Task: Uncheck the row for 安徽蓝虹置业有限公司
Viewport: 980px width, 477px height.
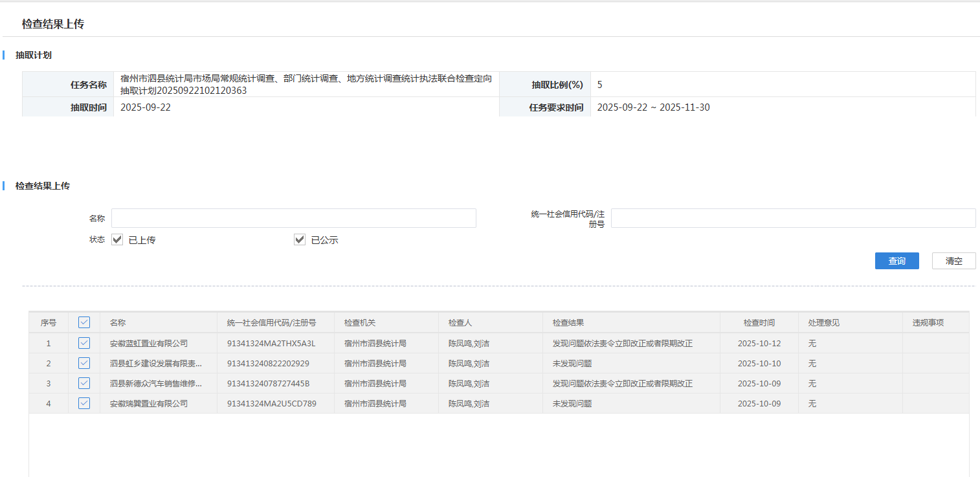Action: [x=84, y=343]
